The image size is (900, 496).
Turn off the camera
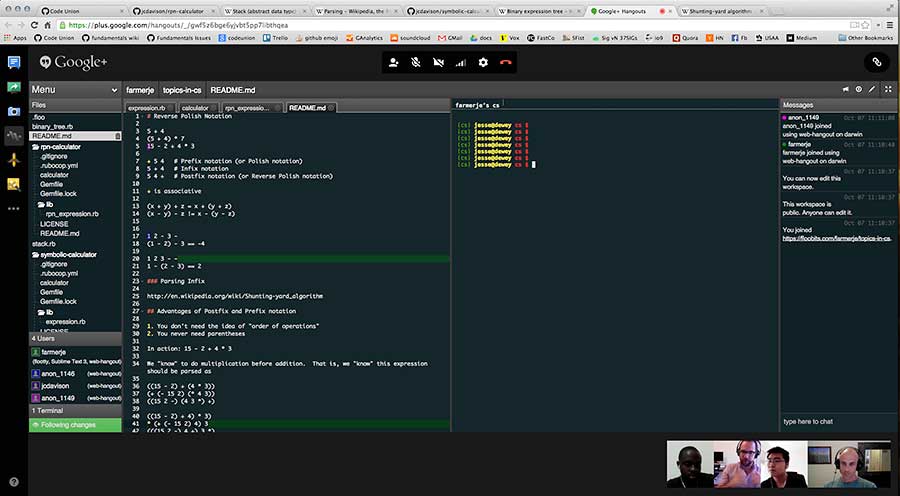pyautogui.click(x=438, y=62)
